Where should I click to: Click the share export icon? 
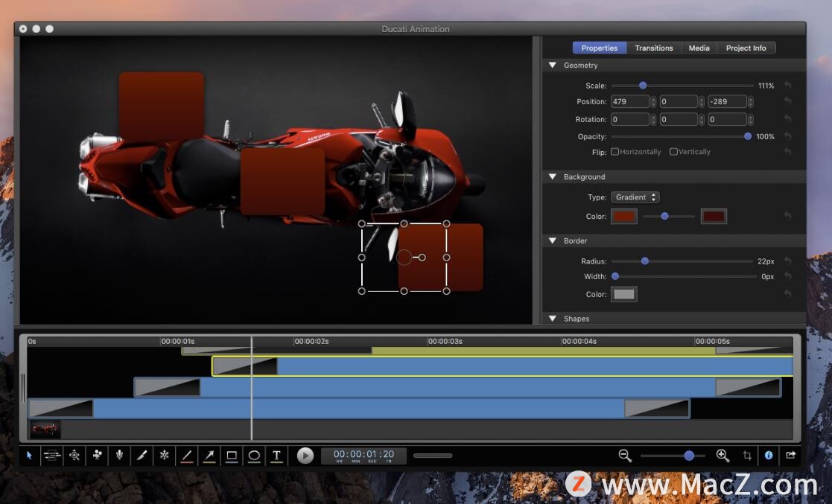pyautogui.click(x=790, y=455)
